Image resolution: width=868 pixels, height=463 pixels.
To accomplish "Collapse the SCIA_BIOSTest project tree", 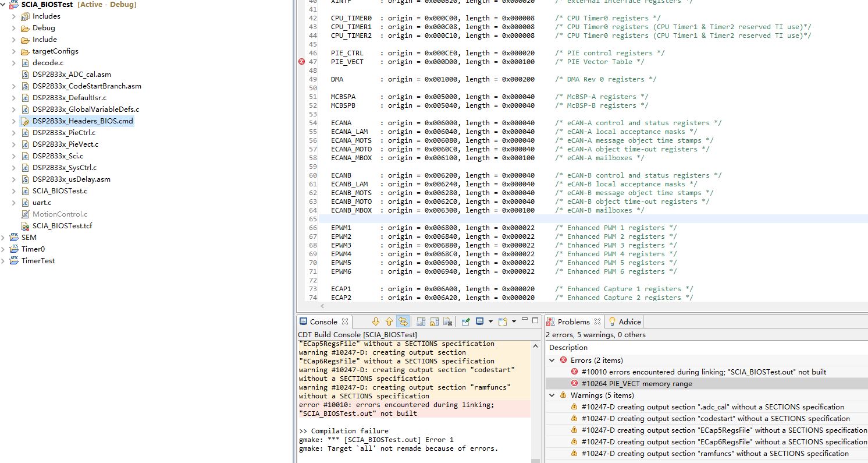I will point(3,5).
